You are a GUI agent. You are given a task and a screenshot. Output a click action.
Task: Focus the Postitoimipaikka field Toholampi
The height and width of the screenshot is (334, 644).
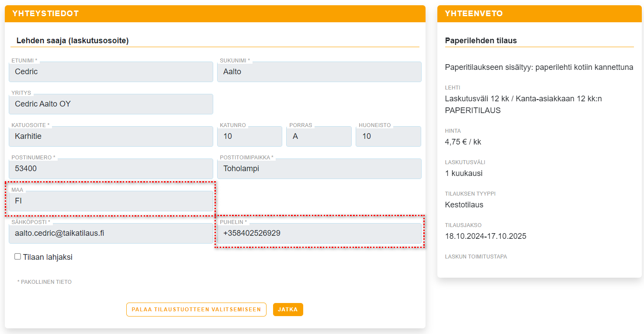click(319, 169)
